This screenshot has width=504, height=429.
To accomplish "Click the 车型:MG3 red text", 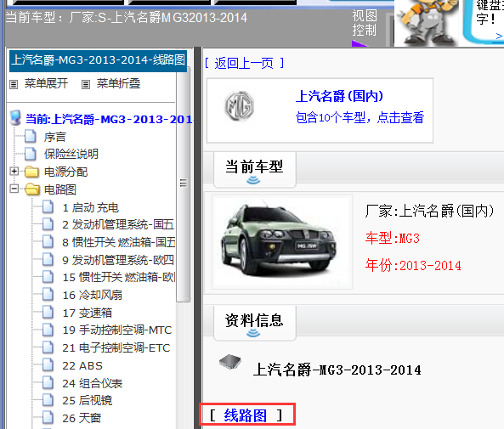I will pyautogui.click(x=393, y=239).
